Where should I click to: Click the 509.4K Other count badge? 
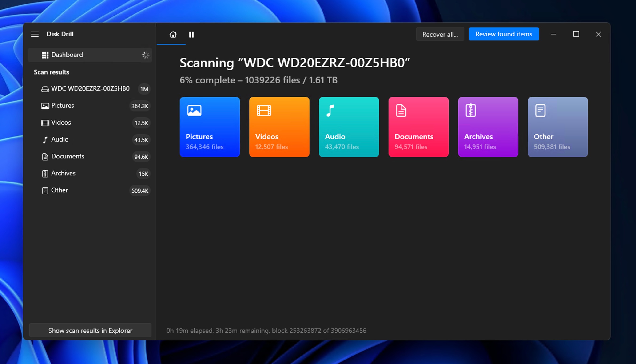pyautogui.click(x=140, y=191)
